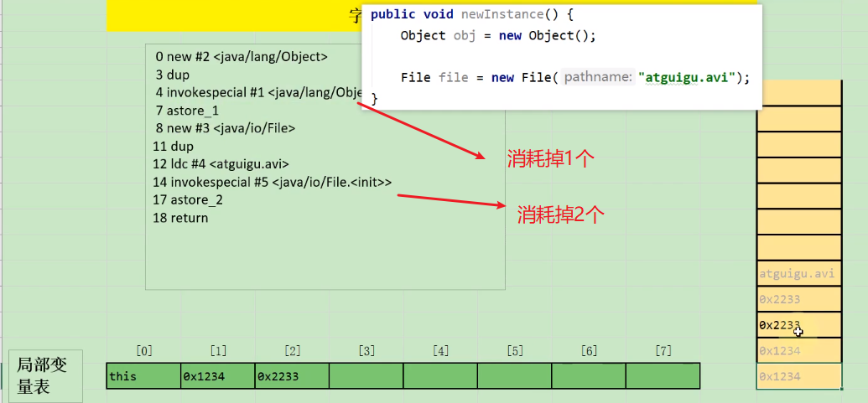868x403 pixels.
Task: Select the 'atguigu.avi' cell in operand stack
Action: click(x=798, y=273)
